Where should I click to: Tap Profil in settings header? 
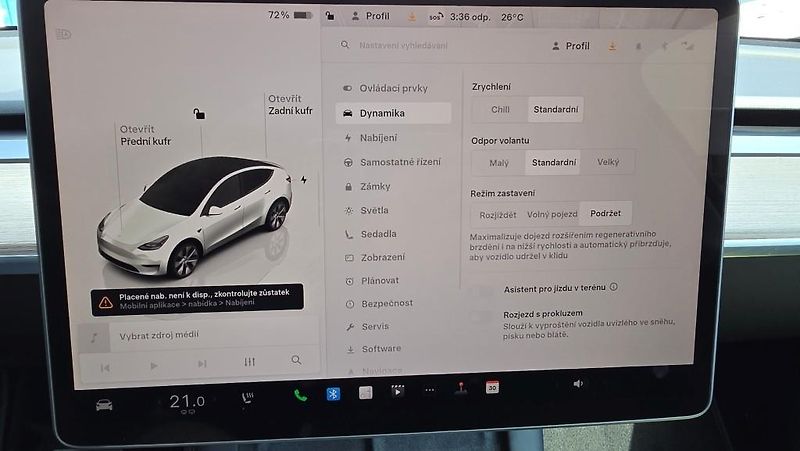[x=571, y=46]
